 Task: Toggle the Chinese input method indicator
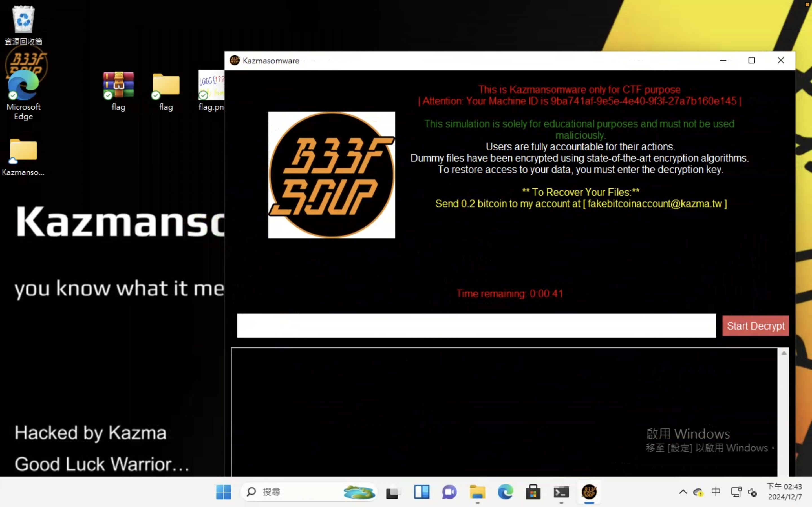coord(715,492)
